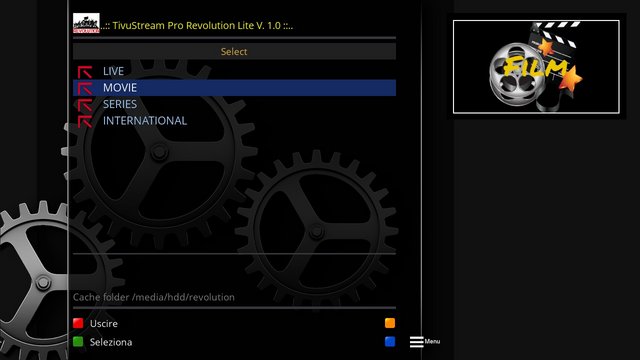Click the green Seleziona color button
The width and height of the screenshot is (640, 360).
tap(78, 342)
